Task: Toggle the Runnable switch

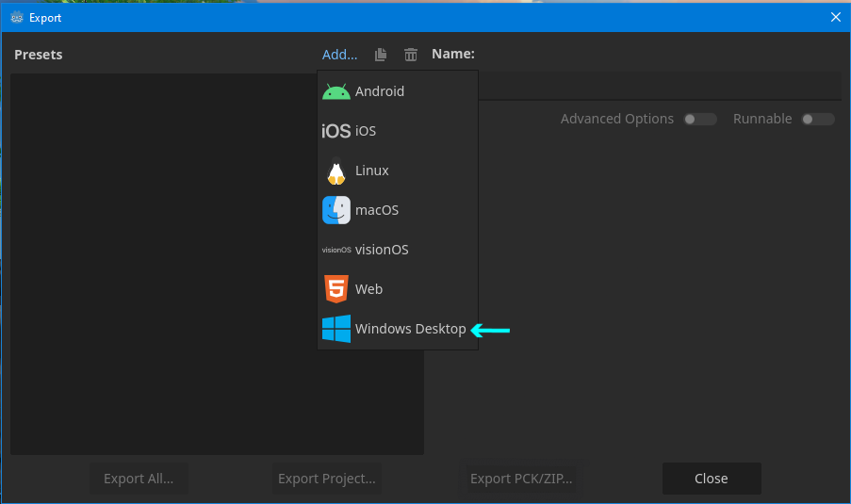Action: [x=818, y=119]
